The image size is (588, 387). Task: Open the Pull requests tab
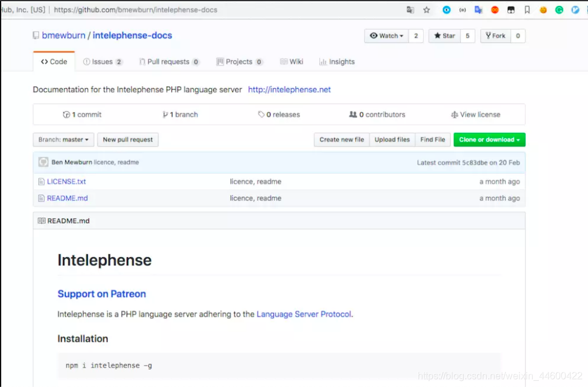(169, 61)
